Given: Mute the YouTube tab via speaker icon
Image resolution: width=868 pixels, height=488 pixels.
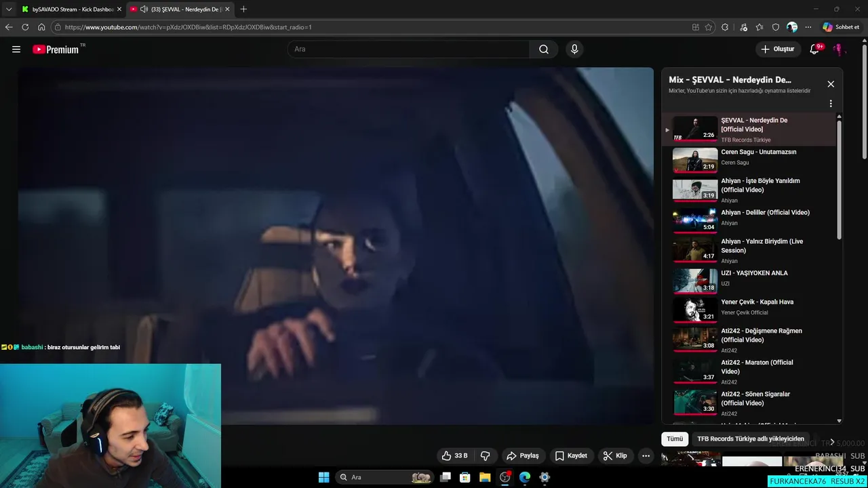Looking at the screenshot, I should 144,9.
